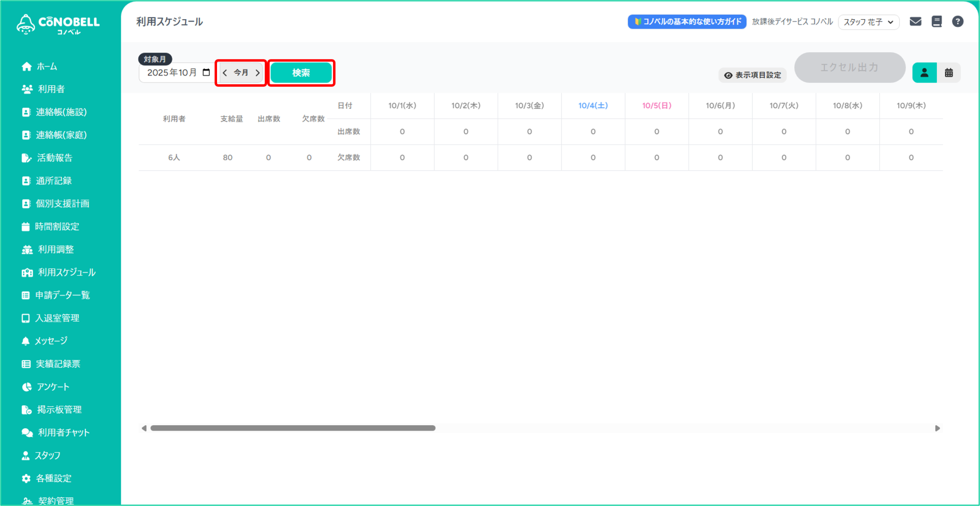980x506 pixels.
Task: Click the CONOBELL bell logo
Action: click(x=26, y=24)
